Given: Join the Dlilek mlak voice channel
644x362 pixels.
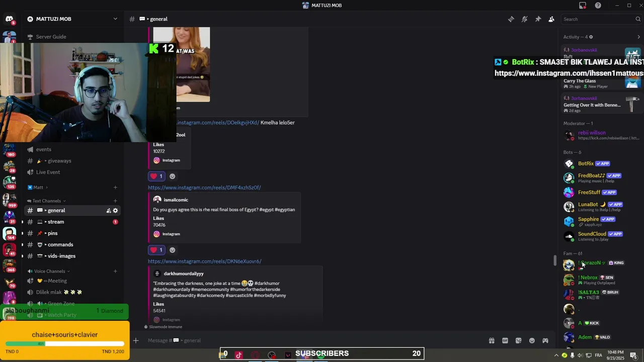Looking at the screenshot, I should click(72, 292).
